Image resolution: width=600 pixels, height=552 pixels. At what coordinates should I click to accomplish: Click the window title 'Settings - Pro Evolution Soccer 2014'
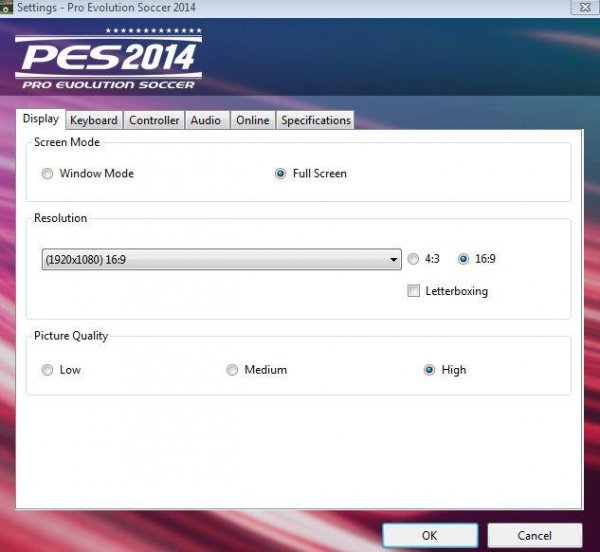[x=106, y=7]
